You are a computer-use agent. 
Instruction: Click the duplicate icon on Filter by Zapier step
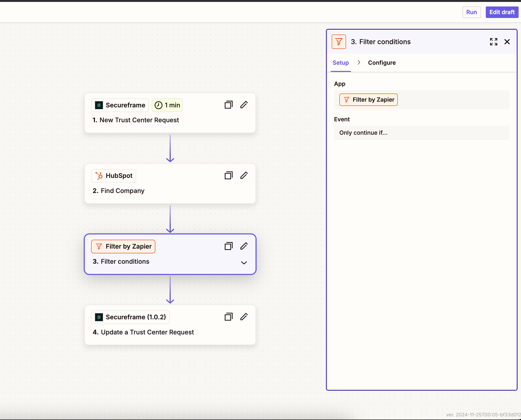pos(228,246)
